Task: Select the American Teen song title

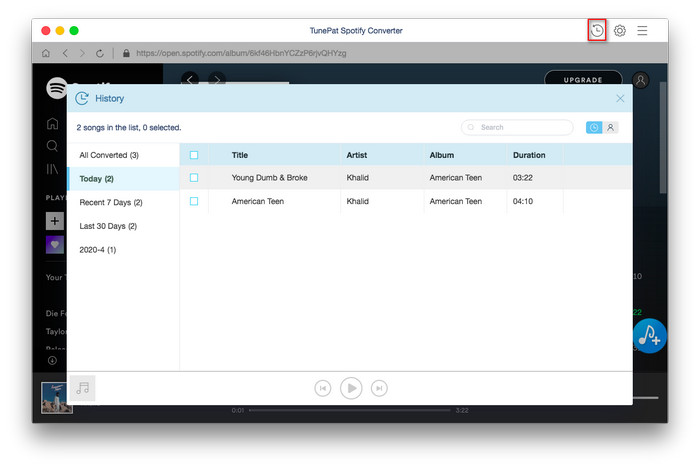Action: tap(258, 201)
